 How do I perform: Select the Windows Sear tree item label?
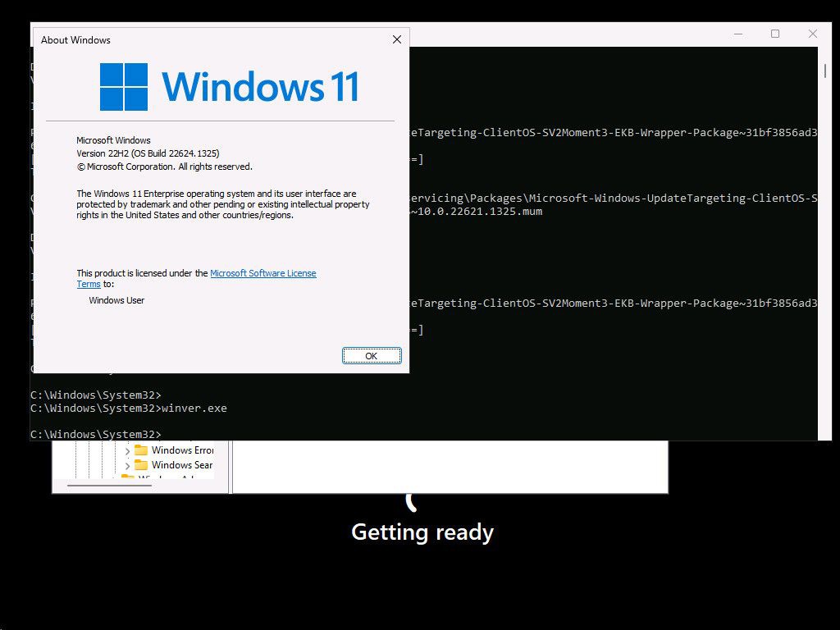(182, 465)
